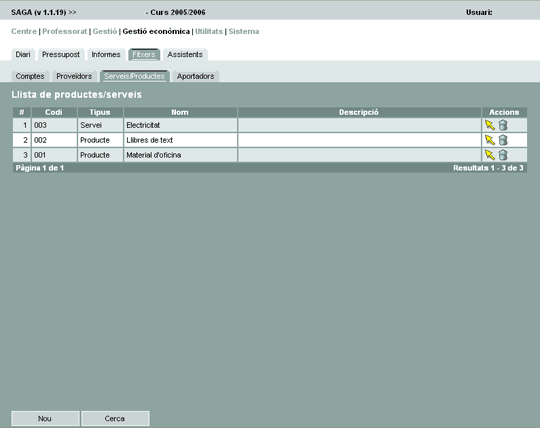Edit the Llibres de text row
The height and width of the screenshot is (428, 540).
tap(489, 140)
